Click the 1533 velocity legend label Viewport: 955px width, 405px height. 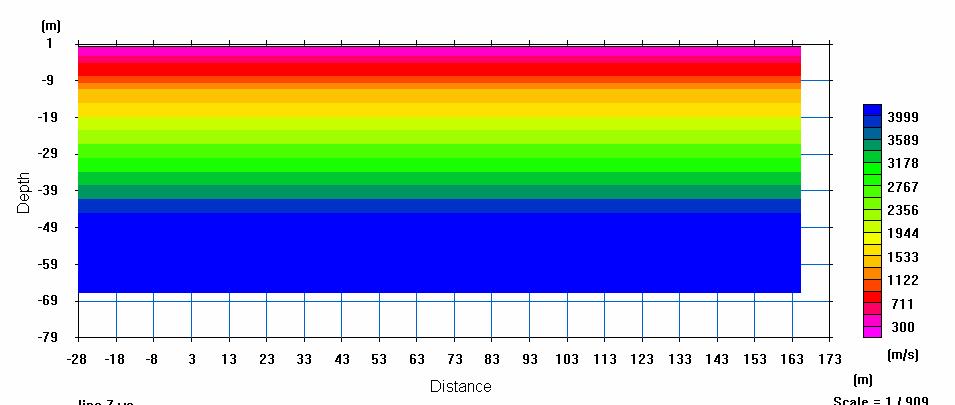(x=903, y=258)
